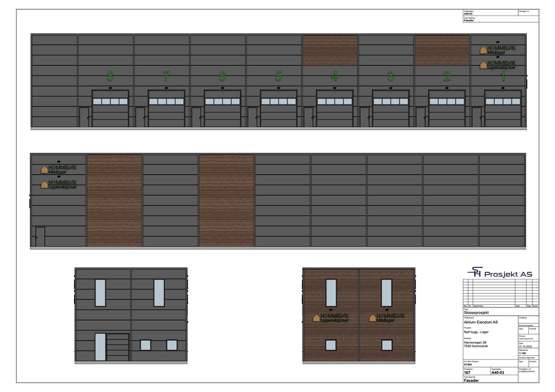Click the lone door in the long rear elevation
The height and width of the screenshot is (392, 555).
(x=40, y=237)
